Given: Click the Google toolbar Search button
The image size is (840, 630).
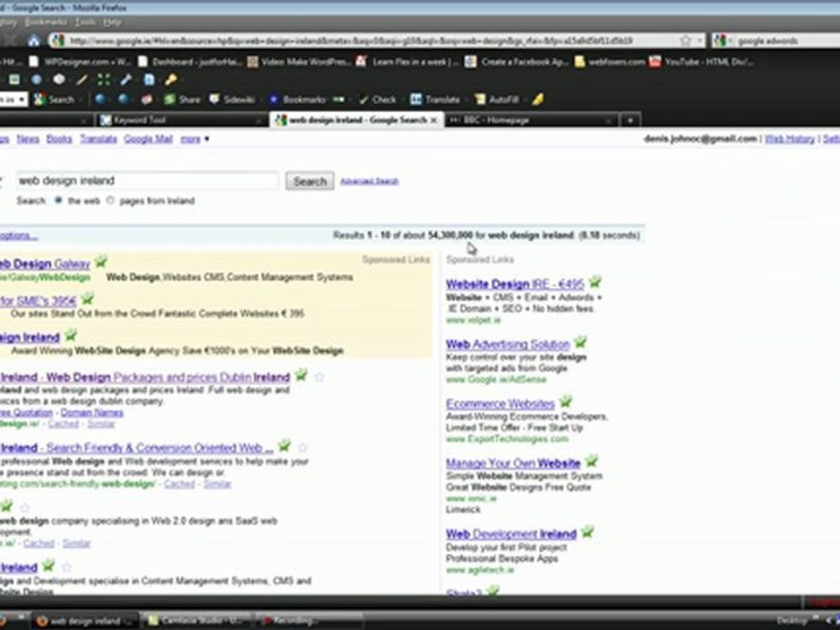Looking at the screenshot, I should click(54, 100).
